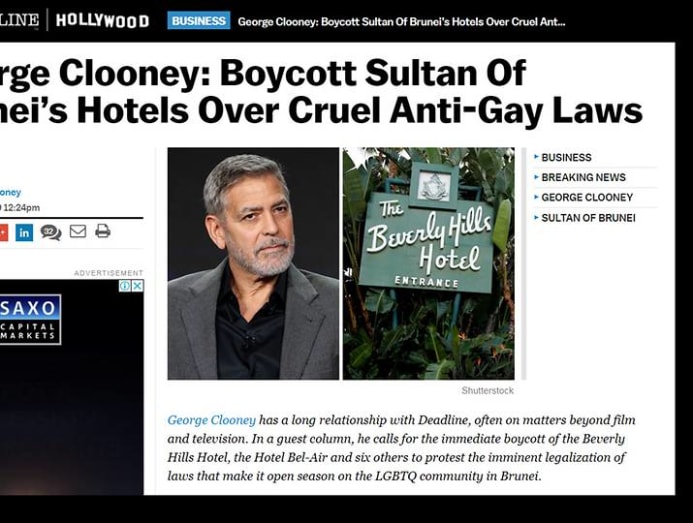Open the Hollywood logo in header
The height and width of the screenshot is (523, 693).
pos(102,21)
